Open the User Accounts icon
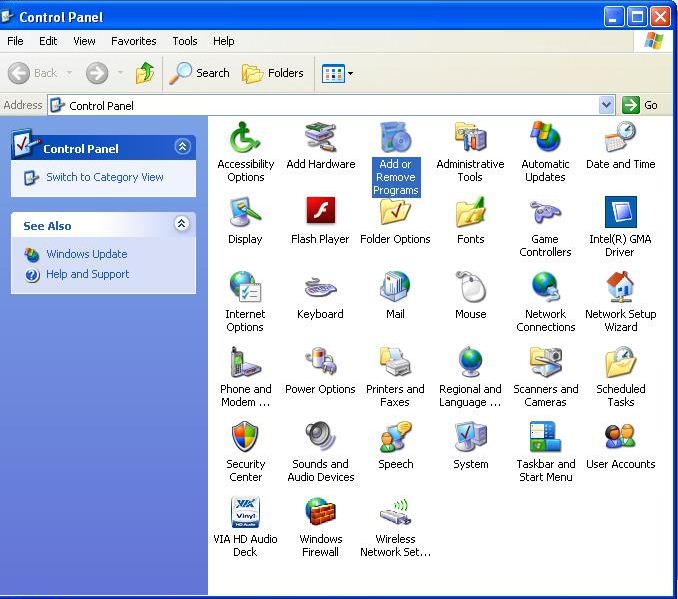 click(620, 438)
